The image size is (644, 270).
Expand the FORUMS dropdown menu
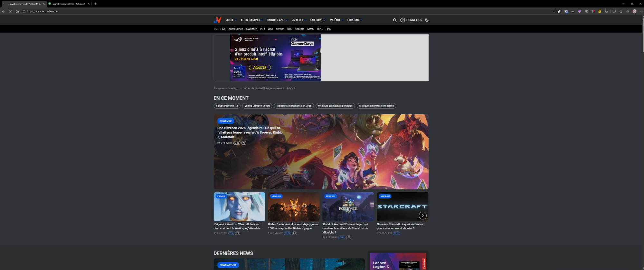pos(355,20)
